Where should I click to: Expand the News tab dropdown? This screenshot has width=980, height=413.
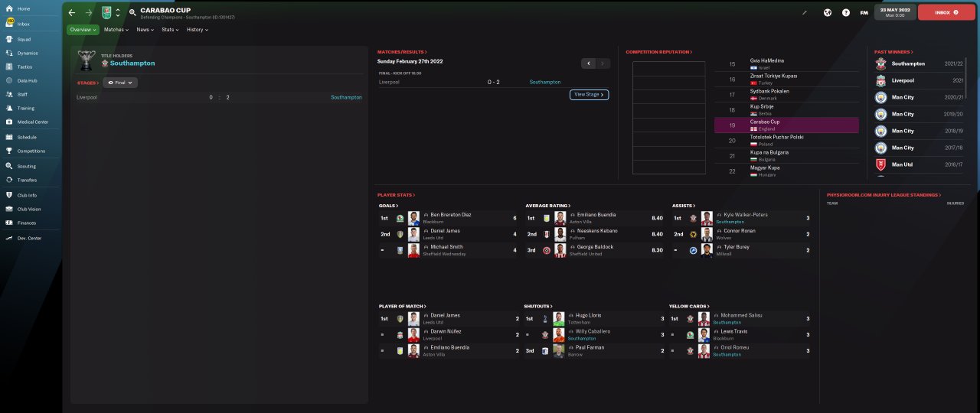click(145, 30)
